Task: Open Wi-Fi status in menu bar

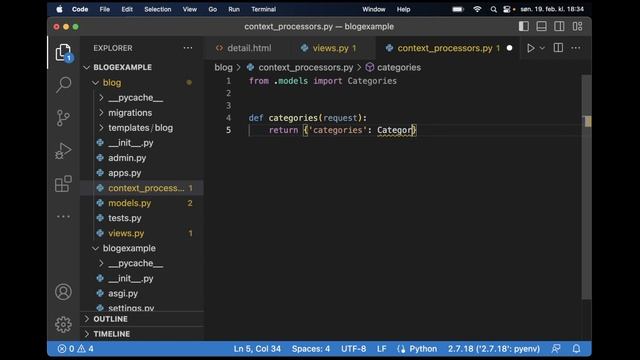Action: click(x=477, y=9)
